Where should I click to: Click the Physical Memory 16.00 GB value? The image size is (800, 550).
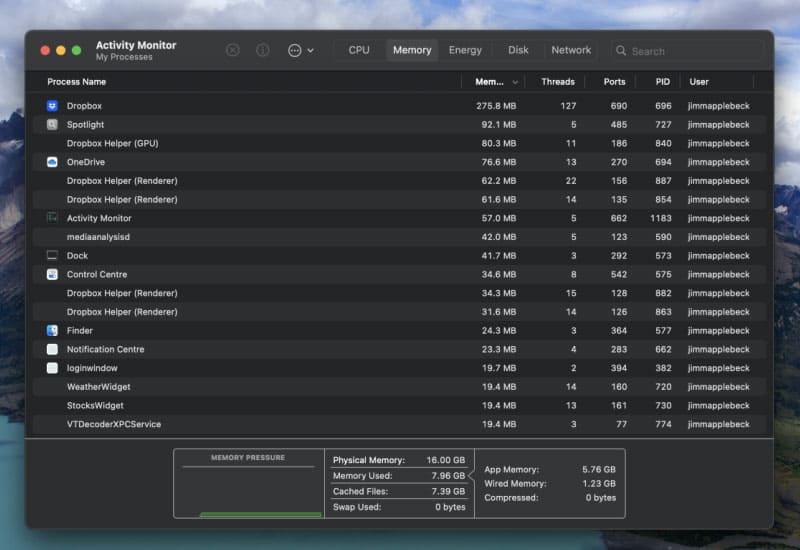(445, 460)
